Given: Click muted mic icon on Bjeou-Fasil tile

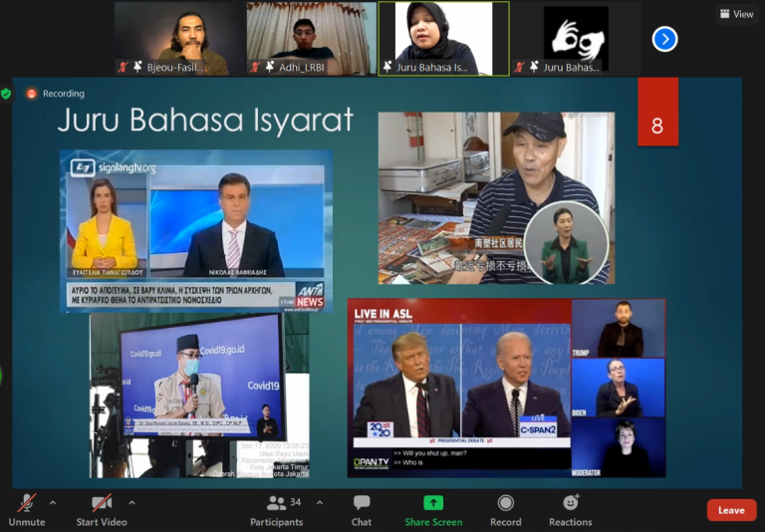Looking at the screenshot, I should (123, 67).
